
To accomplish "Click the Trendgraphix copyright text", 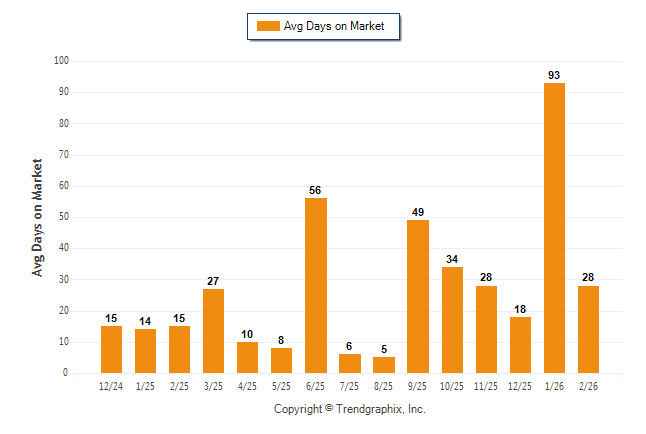I will [x=350, y=409].
